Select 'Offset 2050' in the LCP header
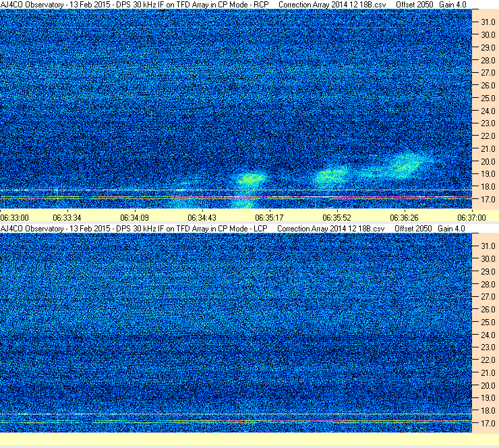The image size is (499, 448). pyautogui.click(x=413, y=229)
